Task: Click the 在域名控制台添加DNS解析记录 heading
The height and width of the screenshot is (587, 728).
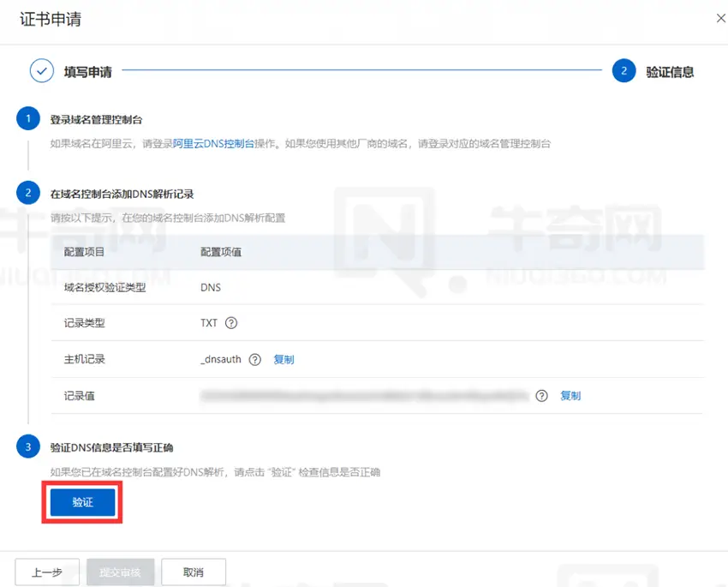Action: pos(122,194)
